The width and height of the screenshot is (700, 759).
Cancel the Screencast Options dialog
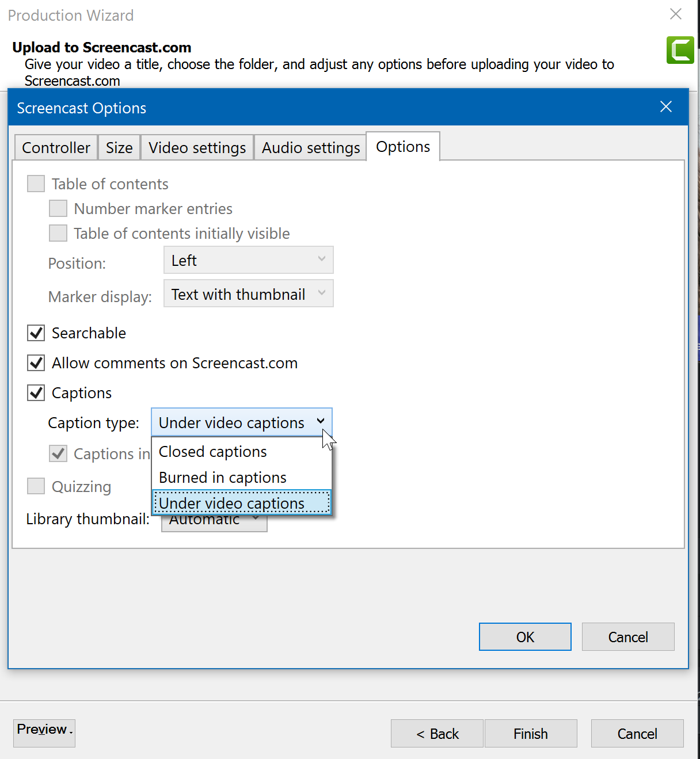click(628, 636)
